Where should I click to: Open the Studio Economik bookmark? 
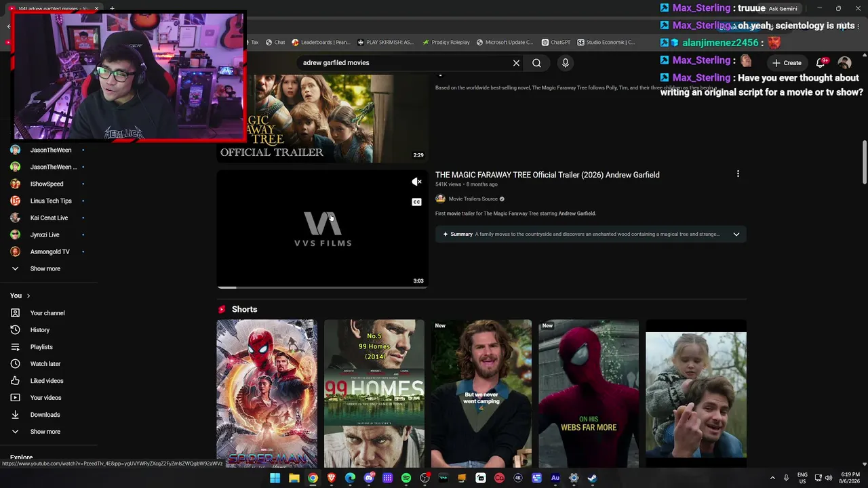click(x=606, y=42)
